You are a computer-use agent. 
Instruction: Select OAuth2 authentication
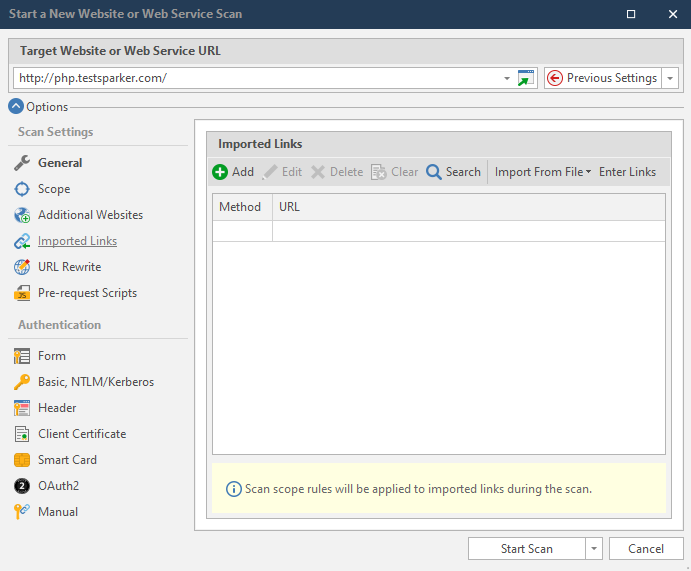58,486
